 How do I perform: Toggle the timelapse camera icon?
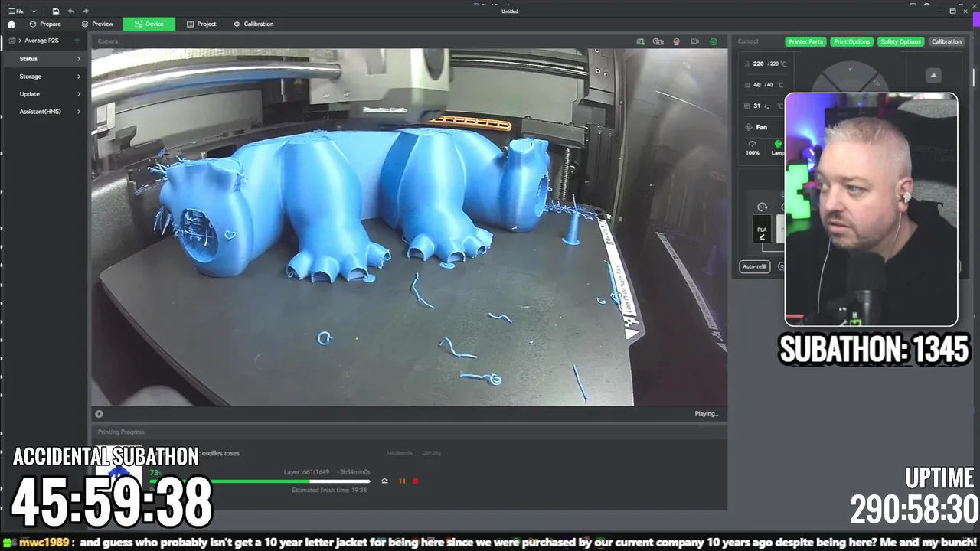658,41
